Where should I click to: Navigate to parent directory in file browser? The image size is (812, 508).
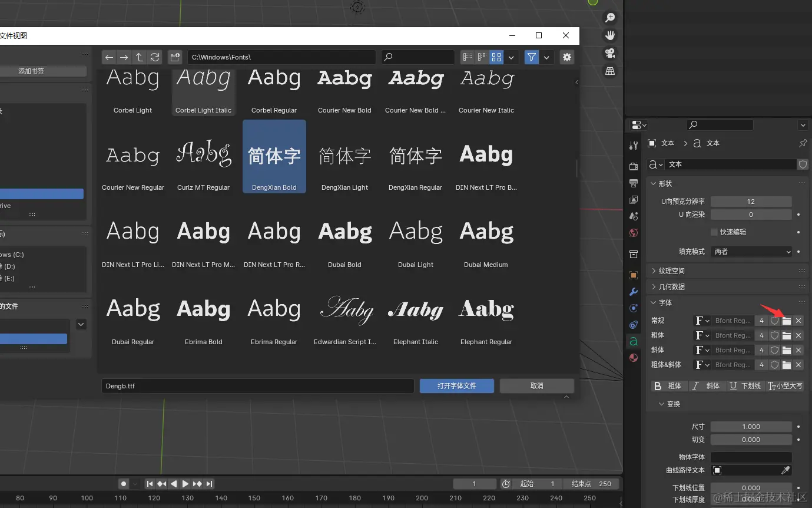pos(140,57)
